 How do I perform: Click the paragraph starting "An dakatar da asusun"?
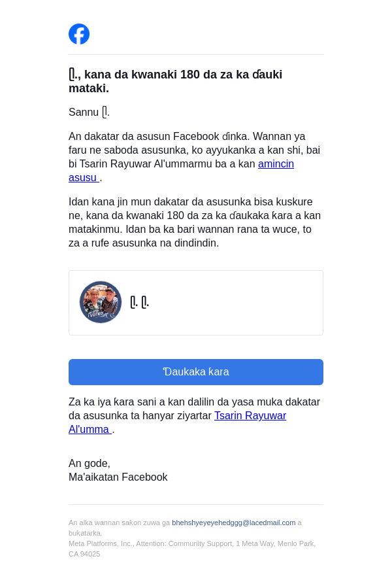pos(194,157)
